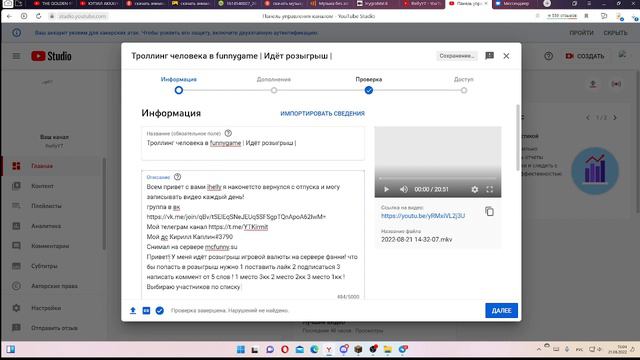Open the YouTube Studio hamburger menu
Image resolution: width=640 pixels, height=360 pixels.
[x=16, y=56]
